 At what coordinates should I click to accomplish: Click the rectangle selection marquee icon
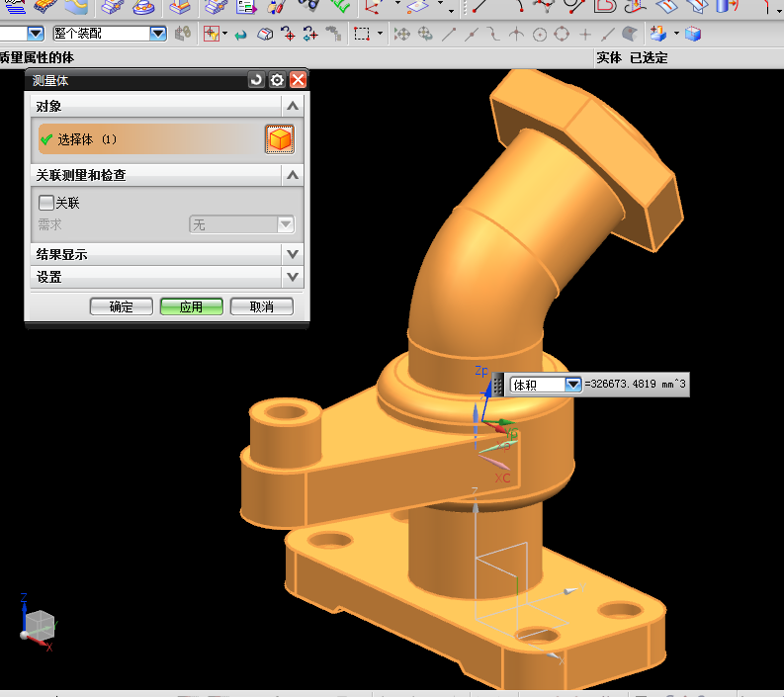pyautogui.click(x=362, y=34)
